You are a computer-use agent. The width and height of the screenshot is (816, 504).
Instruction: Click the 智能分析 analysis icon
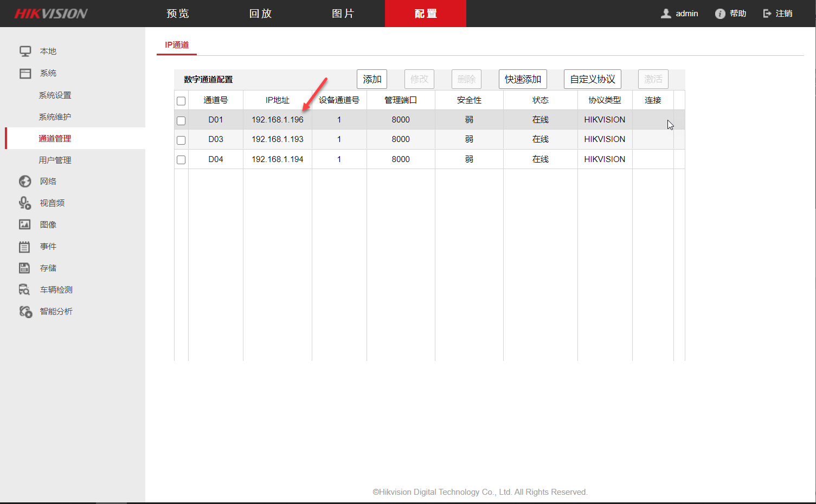pos(25,312)
